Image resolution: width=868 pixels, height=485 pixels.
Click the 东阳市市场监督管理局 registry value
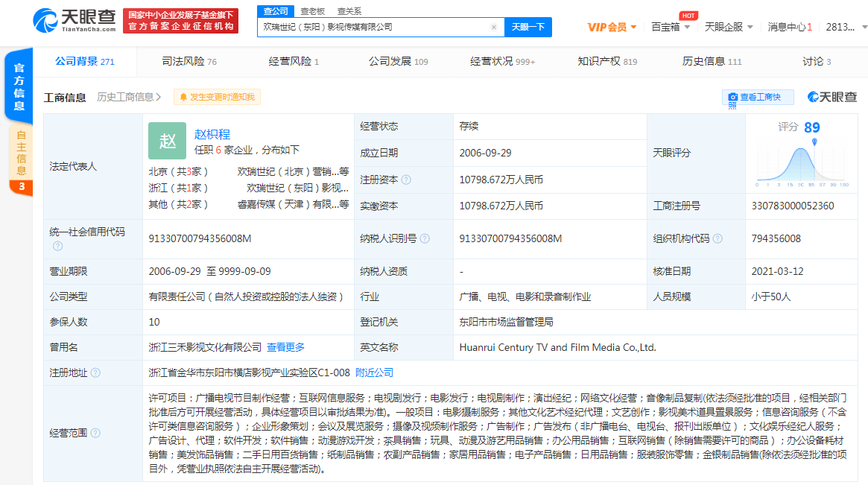pos(506,322)
